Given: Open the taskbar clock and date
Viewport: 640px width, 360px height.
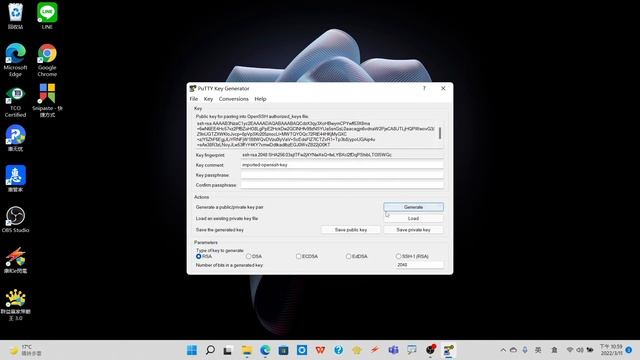Looking at the screenshot, I should click(611, 350).
